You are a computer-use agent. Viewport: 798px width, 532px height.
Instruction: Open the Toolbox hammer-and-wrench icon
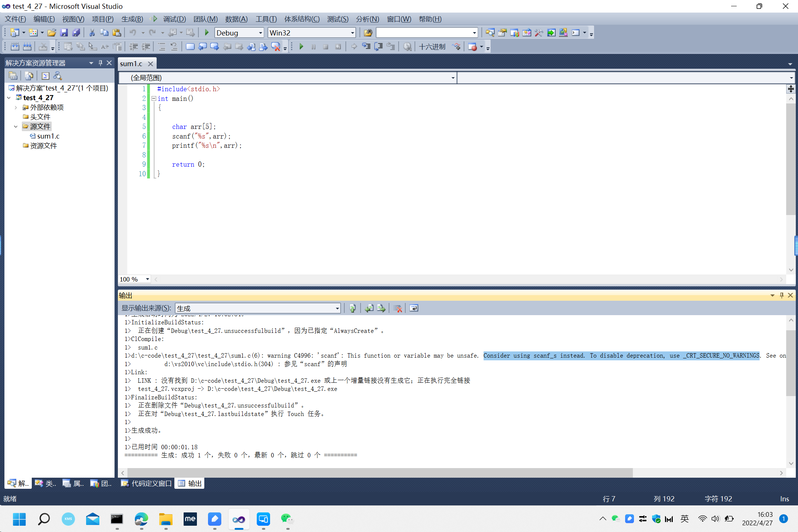coord(539,33)
